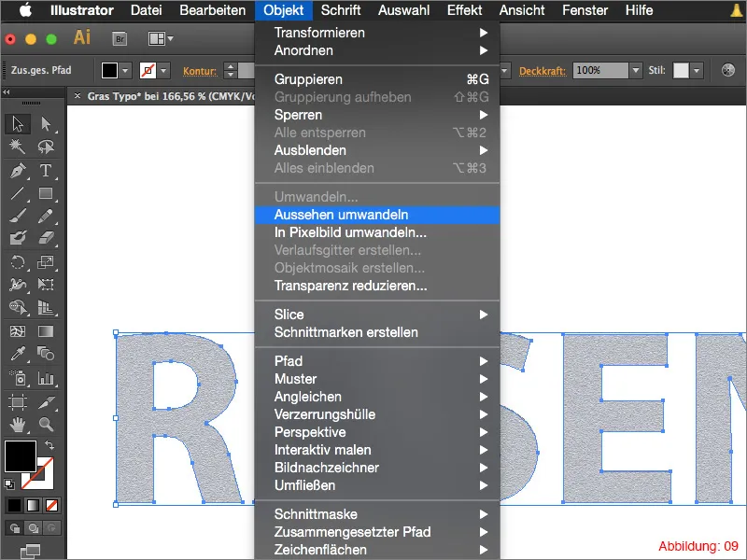The height and width of the screenshot is (560, 747).
Task: Select the Selection tool in the toolbar
Action: [x=17, y=122]
